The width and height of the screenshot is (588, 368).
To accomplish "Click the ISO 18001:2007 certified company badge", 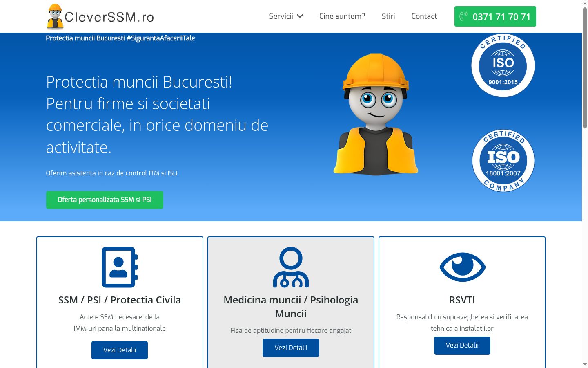I will [503, 160].
